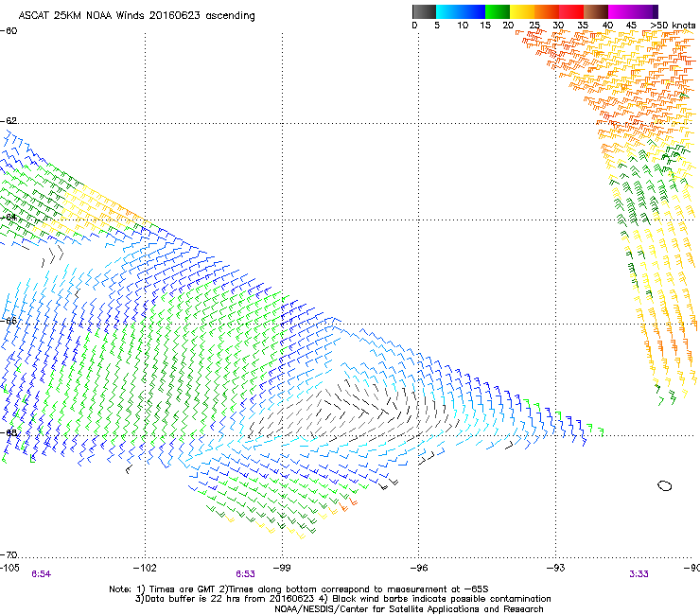Click the longitude label '-93'
700x615 pixels.
click(x=556, y=568)
